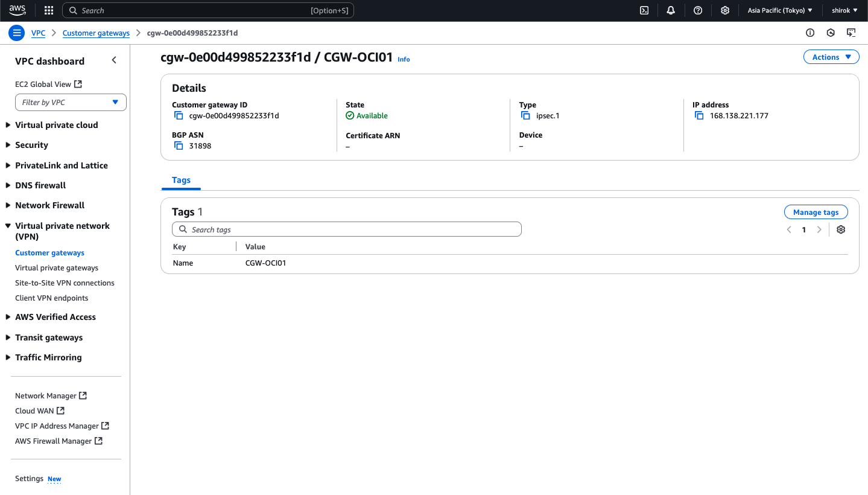Open VPC Settings in sidebar
Screen dimensions: 868x495
[29, 478]
